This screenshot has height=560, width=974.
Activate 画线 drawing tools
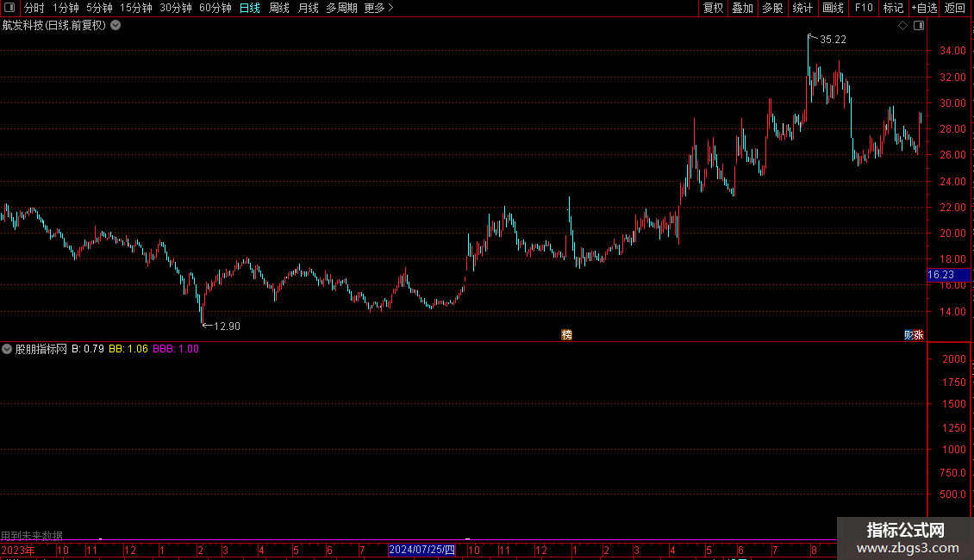pyautogui.click(x=833, y=8)
